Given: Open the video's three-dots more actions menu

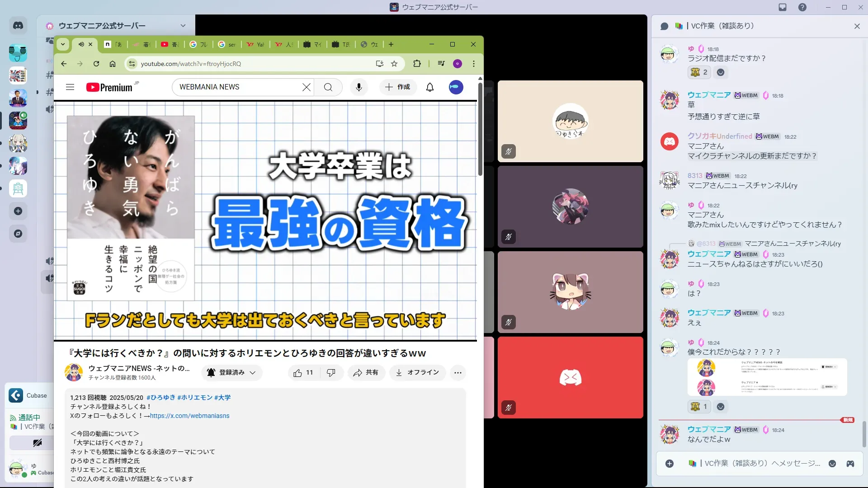Looking at the screenshot, I should [x=458, y=373].
